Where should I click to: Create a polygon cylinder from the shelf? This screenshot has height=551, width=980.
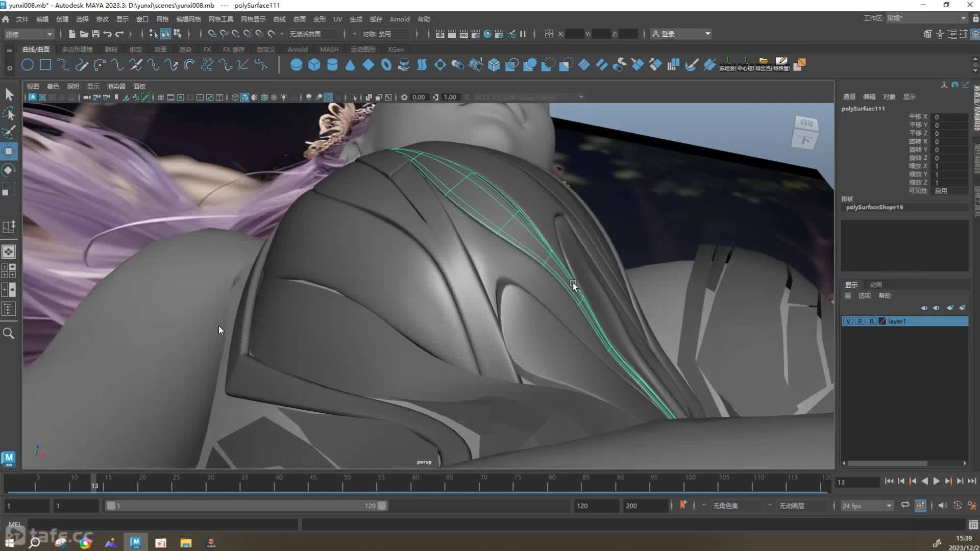pos(332,65)
